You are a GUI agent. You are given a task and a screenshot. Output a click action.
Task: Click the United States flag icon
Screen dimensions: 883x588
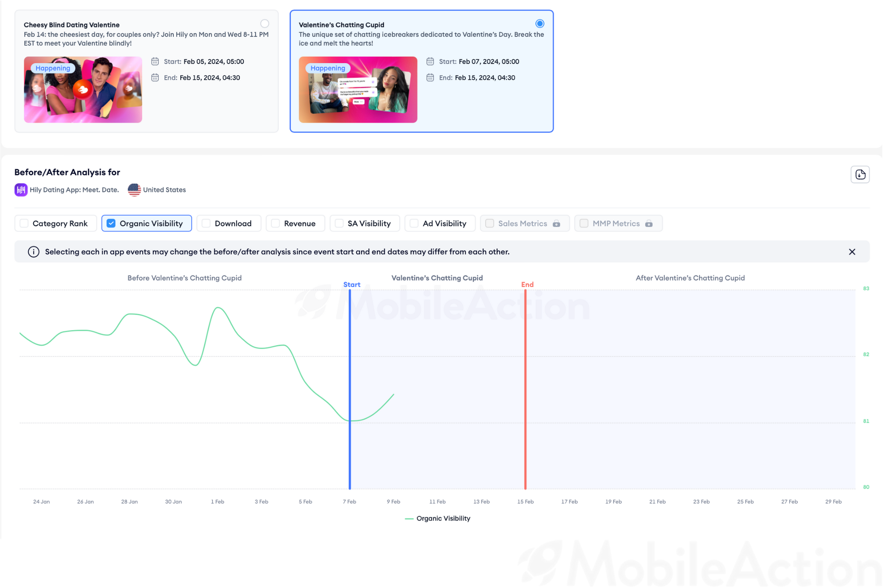(134, 190)
